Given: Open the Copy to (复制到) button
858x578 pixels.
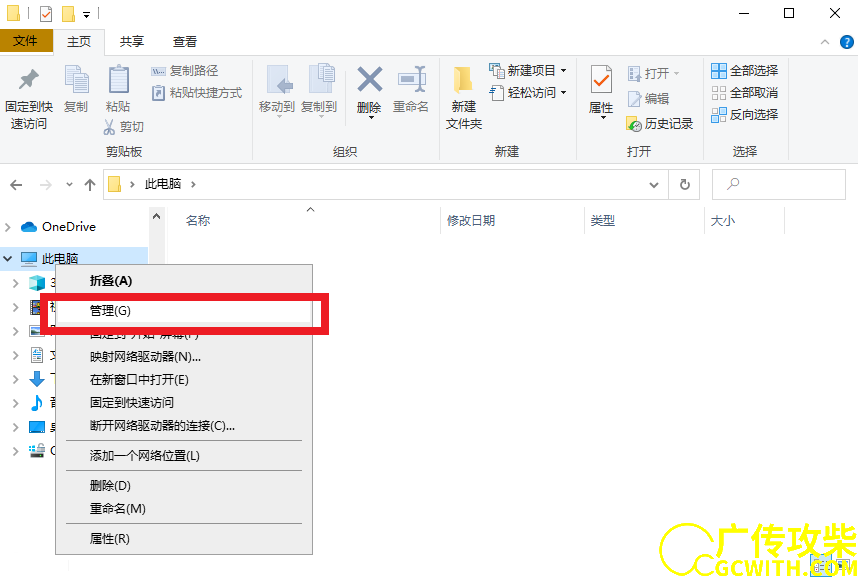Looking at the screenshot, I should [320, 90].
